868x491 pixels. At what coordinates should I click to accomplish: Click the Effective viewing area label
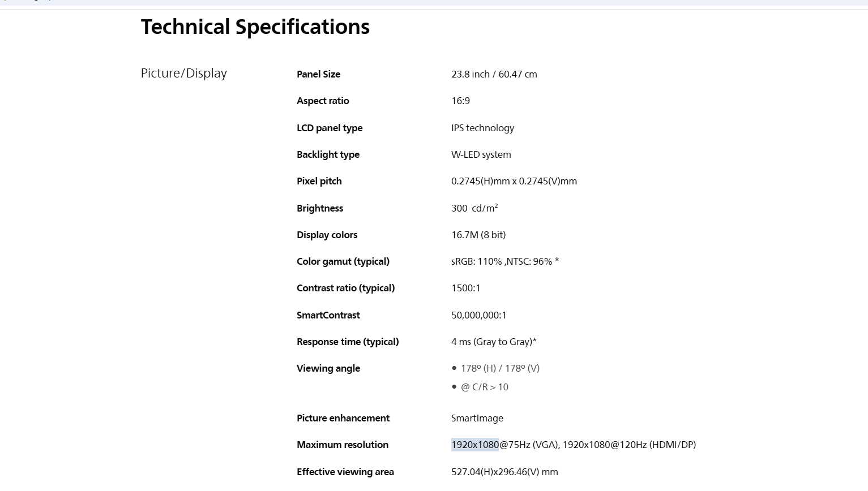click(x=345, y=472)
